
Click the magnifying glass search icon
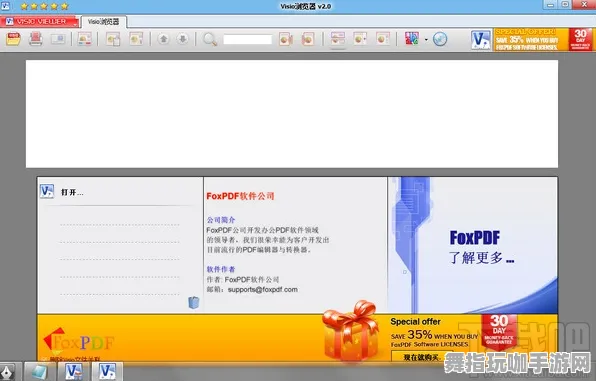[x=210, y=39]
